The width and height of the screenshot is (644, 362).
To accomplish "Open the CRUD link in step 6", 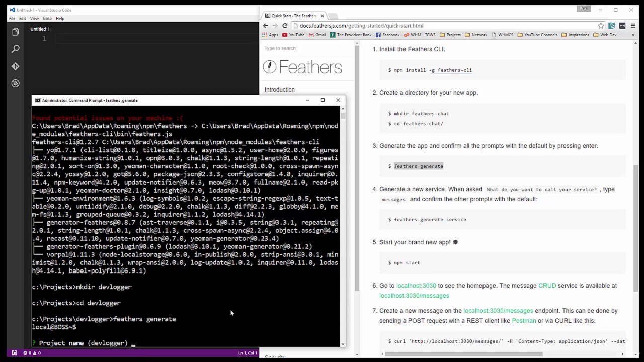I will pos(547,286).
